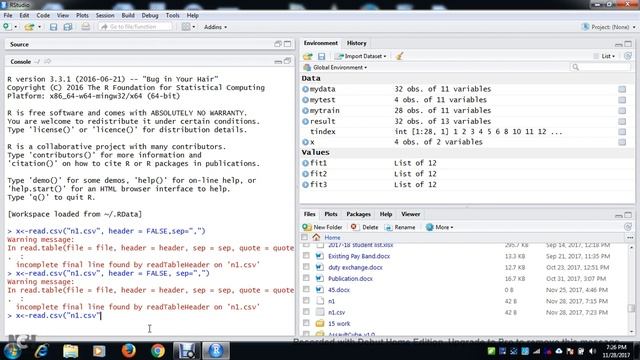Click the Save All documents icon

coord(68,27)
